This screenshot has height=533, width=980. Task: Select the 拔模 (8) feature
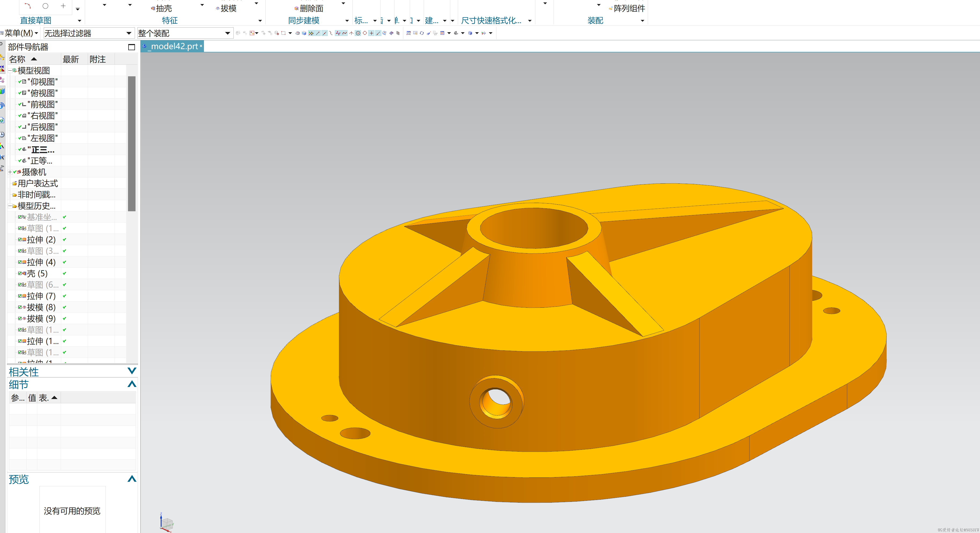pos(41,307)
